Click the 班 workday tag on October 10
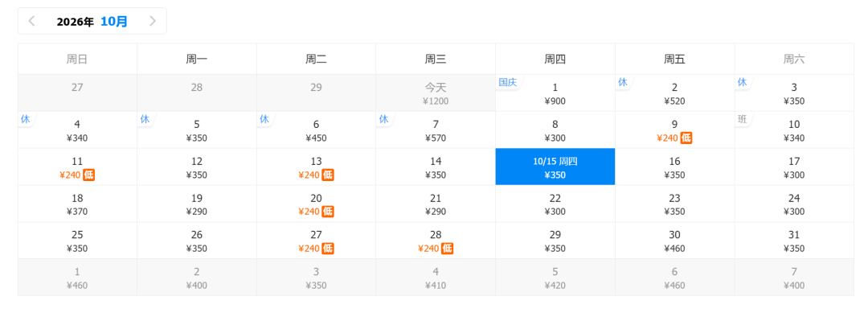 (743, 119)
